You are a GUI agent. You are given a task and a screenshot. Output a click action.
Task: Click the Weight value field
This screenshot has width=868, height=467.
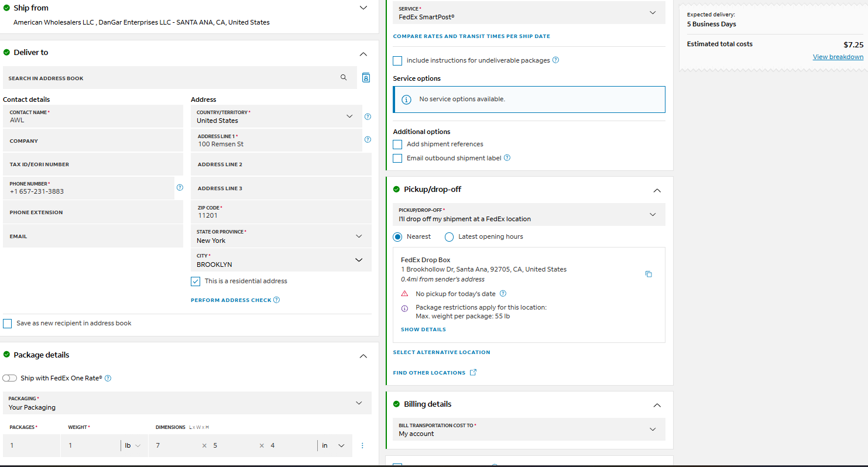pyautogui.click(x=90, y=445)
